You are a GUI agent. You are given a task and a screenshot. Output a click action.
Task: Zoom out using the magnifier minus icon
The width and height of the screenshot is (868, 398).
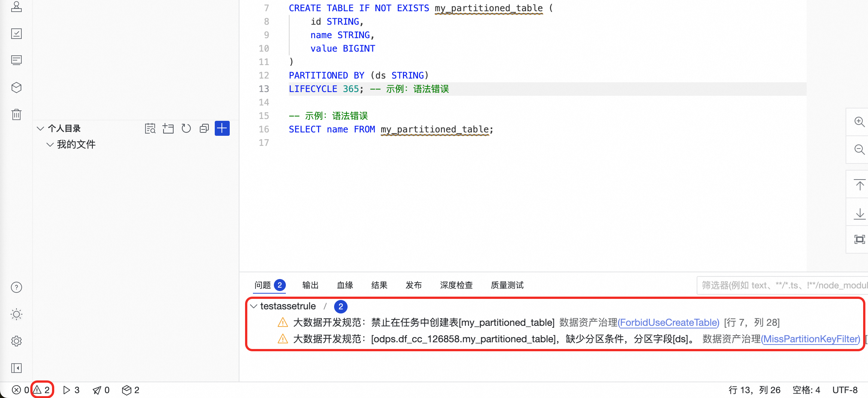[859, 150]
